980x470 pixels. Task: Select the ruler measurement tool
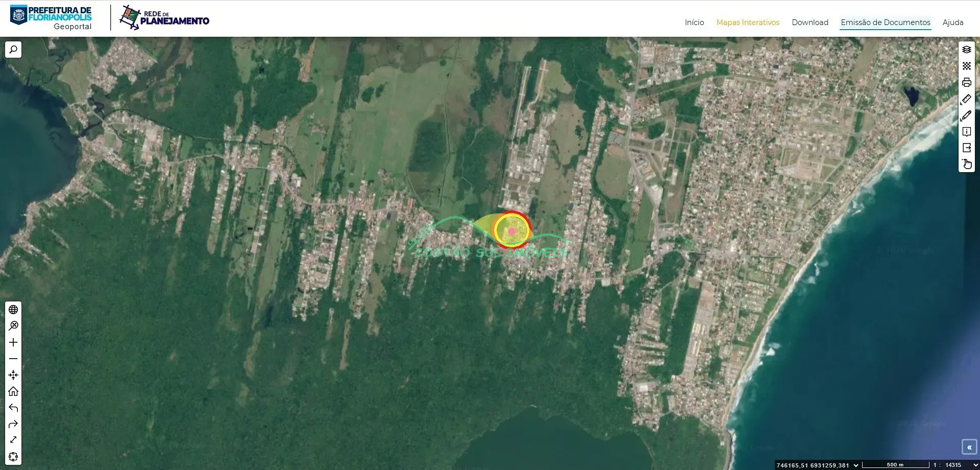coord(967,99)
